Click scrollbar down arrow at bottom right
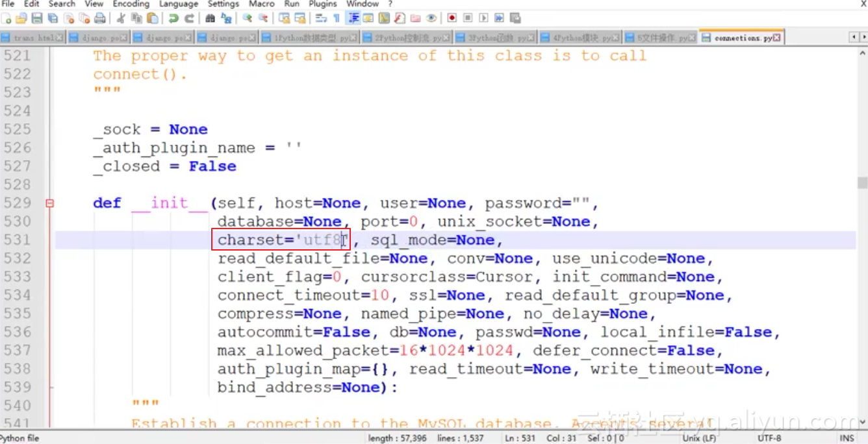868x444 pixels. tap(862, 423)
